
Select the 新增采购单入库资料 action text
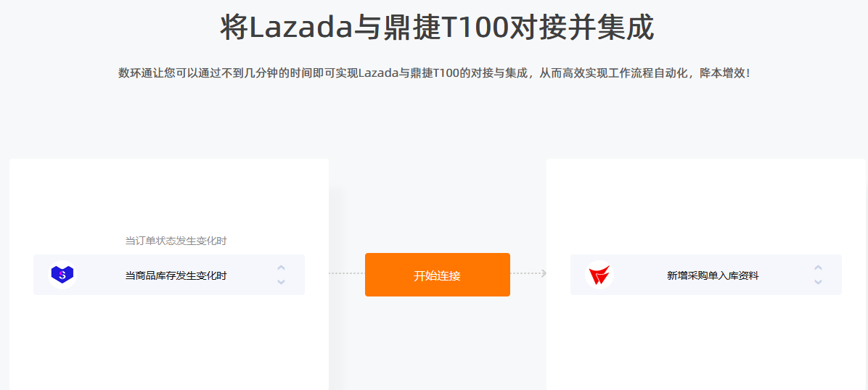(713, 275)
